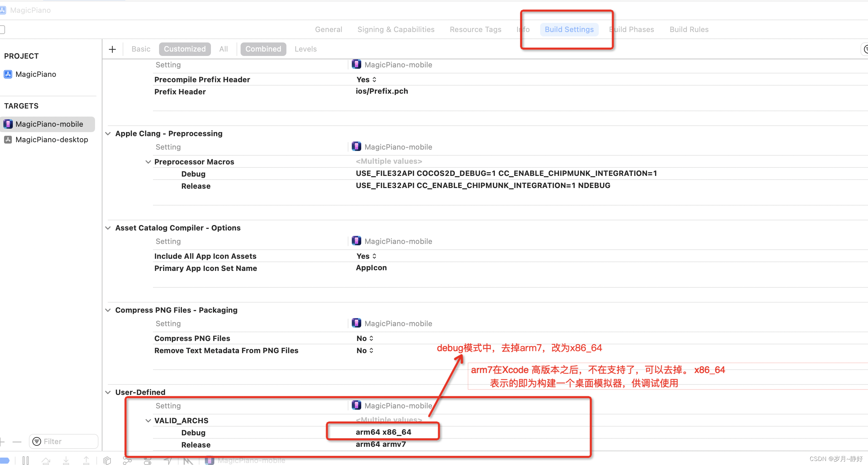Click the filter icon in target filter field
The height and width of the screenshot is (465, 868).
point(37,441)
